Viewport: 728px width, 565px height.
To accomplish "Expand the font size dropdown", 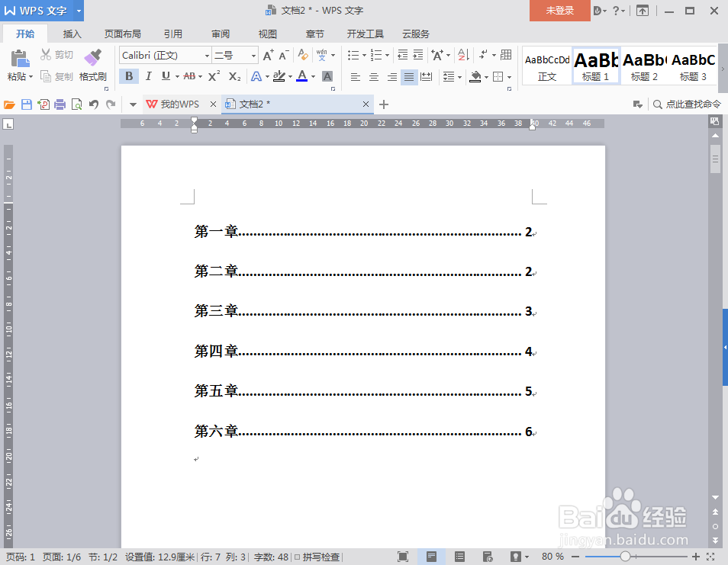I will 253,55.
